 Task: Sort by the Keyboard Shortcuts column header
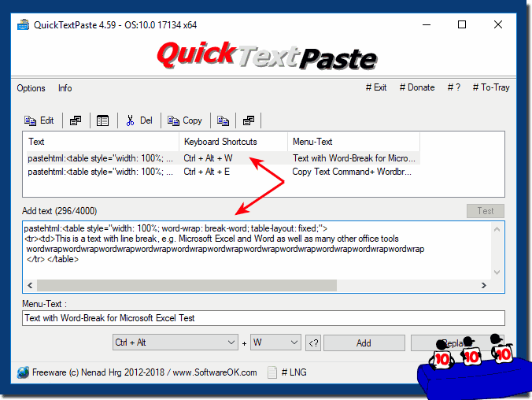233,142
